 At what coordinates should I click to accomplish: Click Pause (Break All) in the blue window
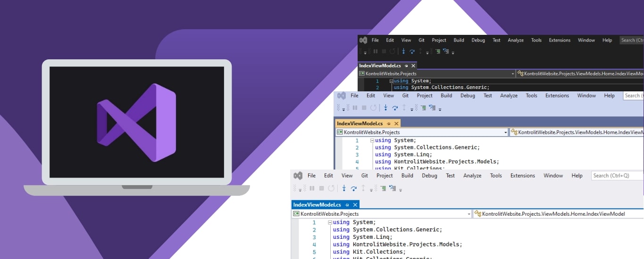355,108
